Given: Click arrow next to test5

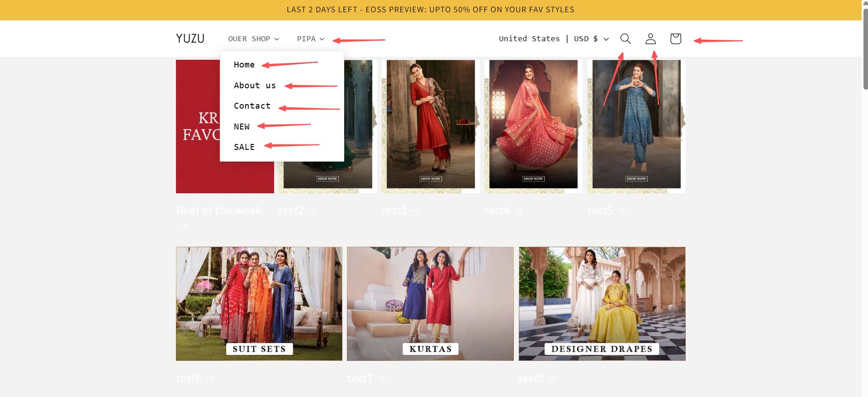Looking at the screenshot, I should [x=622, y=211].
